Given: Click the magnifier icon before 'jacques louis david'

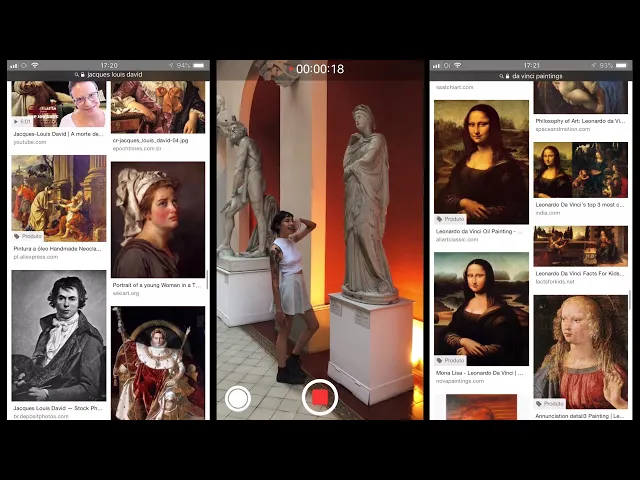Looking at the screenshot, I should tap(77, 75).
